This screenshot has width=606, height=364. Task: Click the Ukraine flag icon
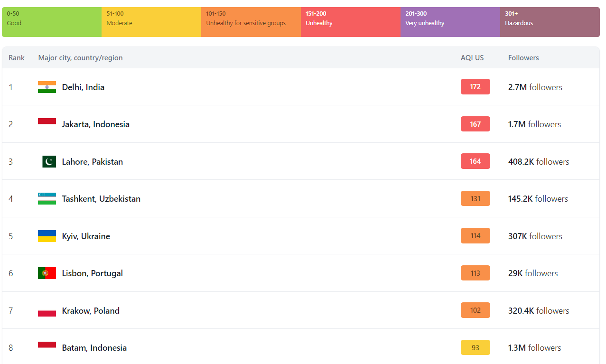pos(47,236)
